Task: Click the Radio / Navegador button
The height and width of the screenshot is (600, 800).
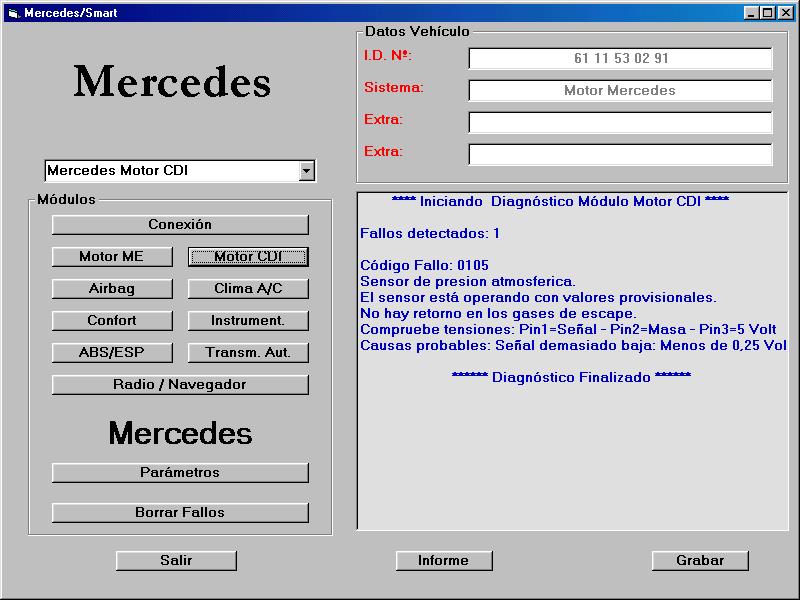Action: [x=180, y=385]
